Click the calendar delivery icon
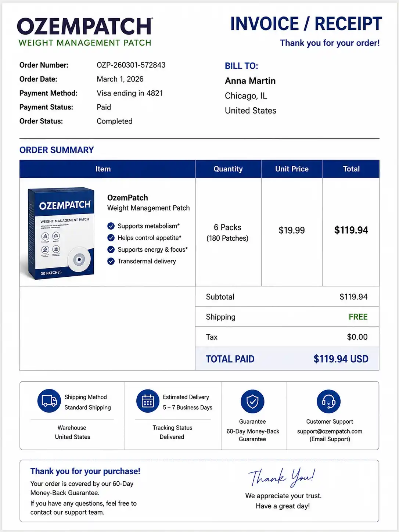 point(148,401)
